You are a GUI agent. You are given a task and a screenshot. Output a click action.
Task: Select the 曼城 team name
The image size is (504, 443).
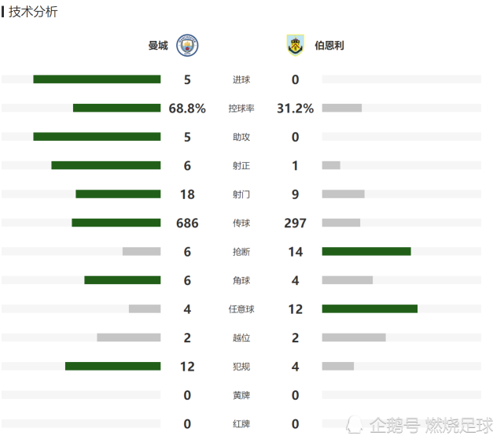pos(158,46)
